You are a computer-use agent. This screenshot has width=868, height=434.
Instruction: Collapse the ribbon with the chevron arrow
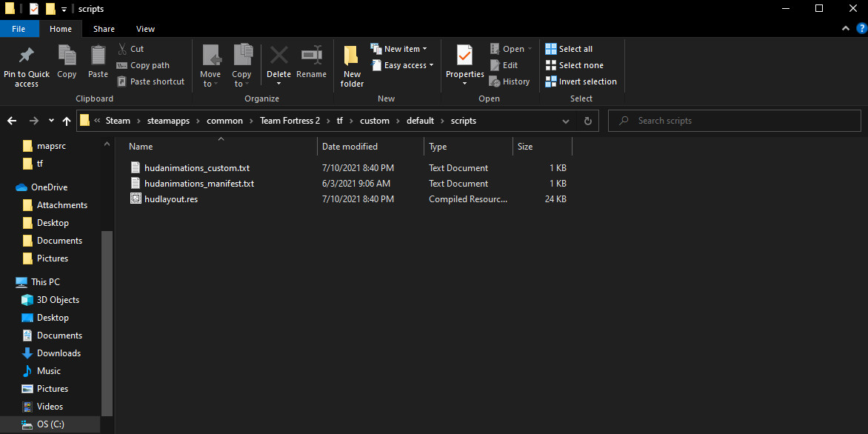(x=846, y=28)
